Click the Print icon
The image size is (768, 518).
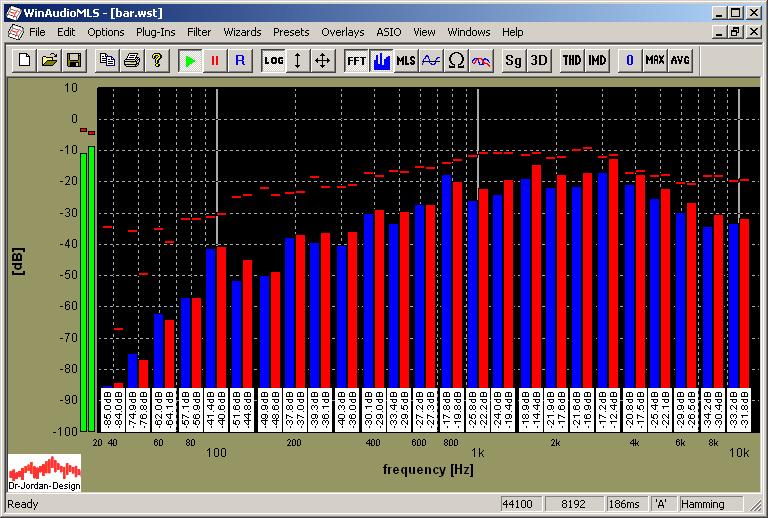click(x=131, y=60)
